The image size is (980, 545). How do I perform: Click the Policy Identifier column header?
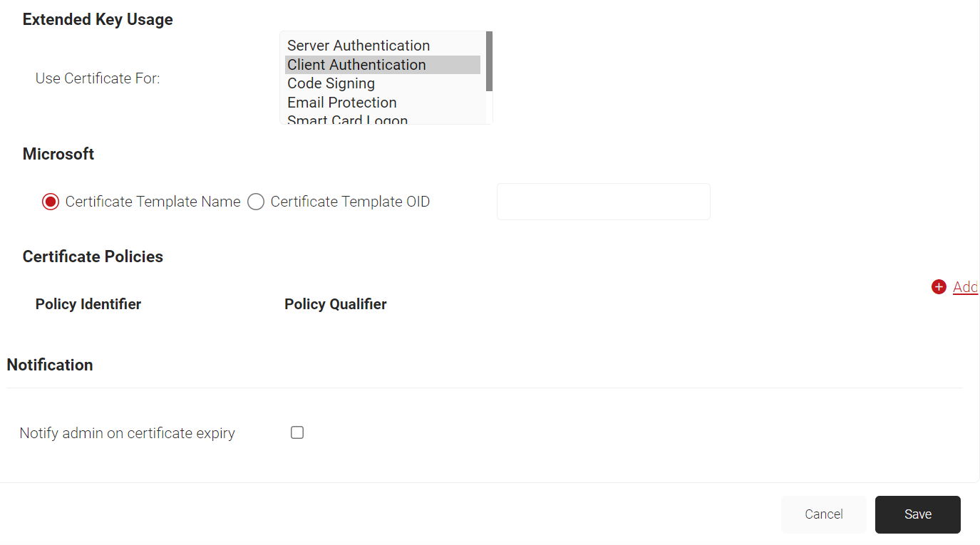(x=88, y=304)
